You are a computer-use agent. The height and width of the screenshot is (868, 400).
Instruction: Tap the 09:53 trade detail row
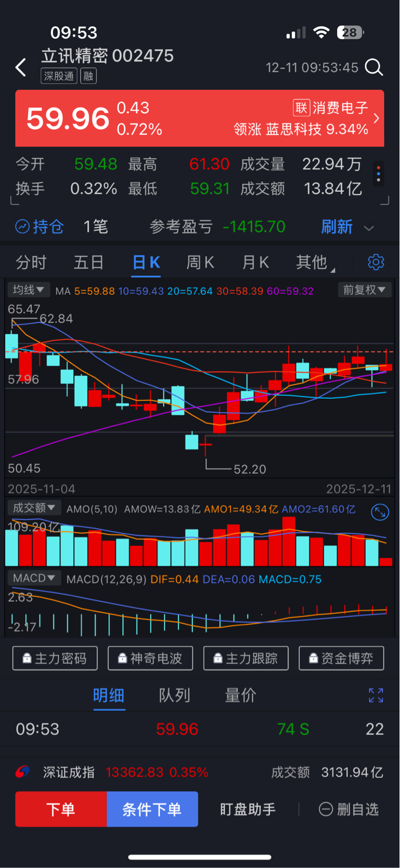click(x=200, y=729)
